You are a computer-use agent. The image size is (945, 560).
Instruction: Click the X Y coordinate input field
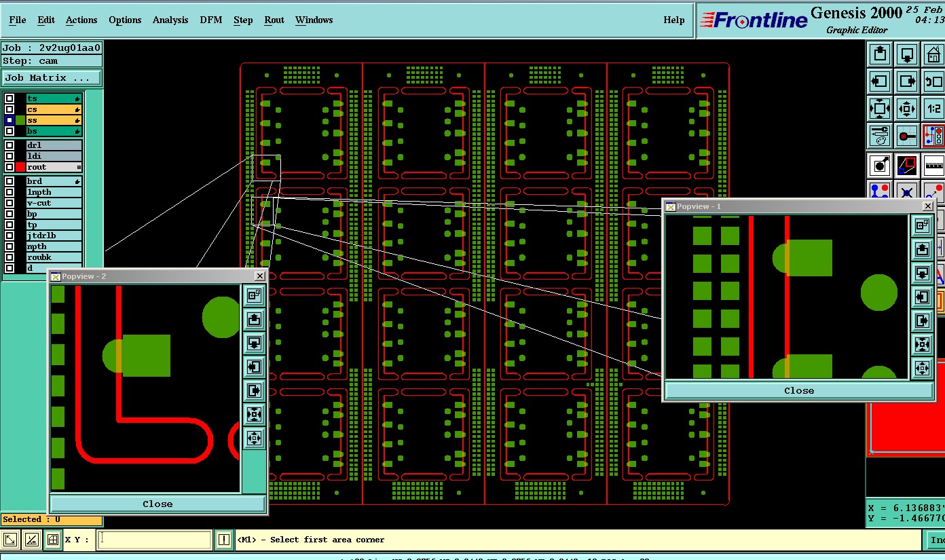point(155,540)
